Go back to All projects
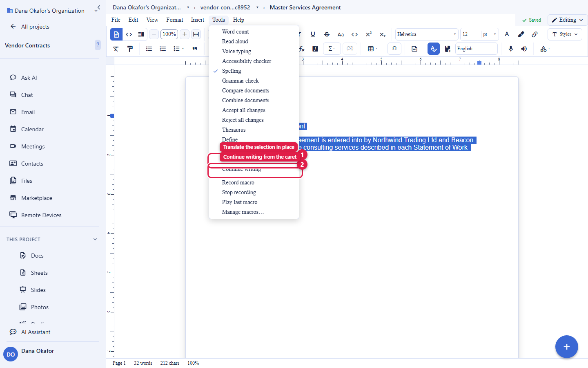 [29, 27]
